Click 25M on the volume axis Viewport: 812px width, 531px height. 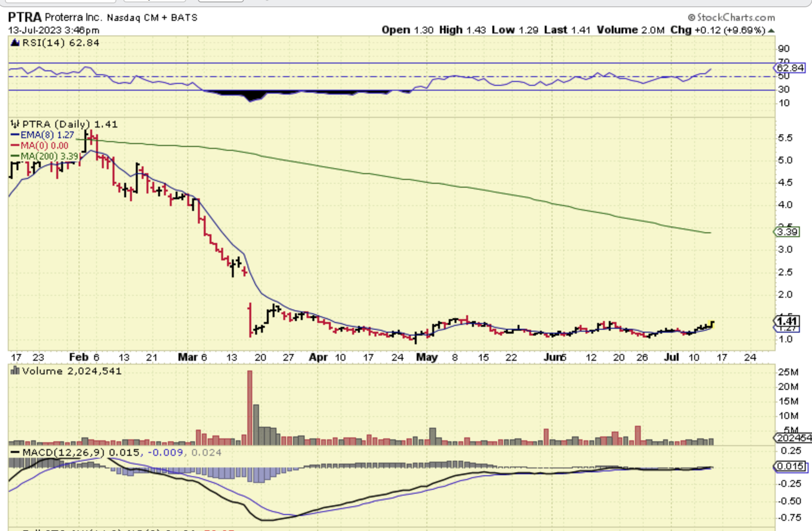pyautogui.click(x=788, y=372)
